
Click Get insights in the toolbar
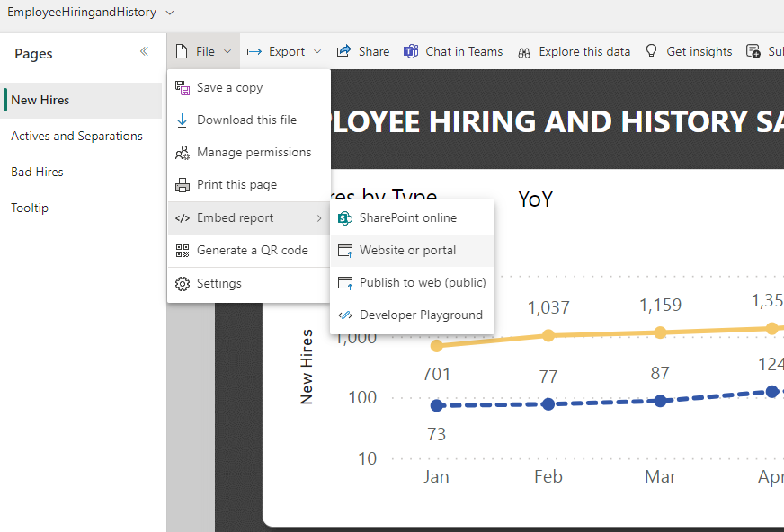click(689, 52)
